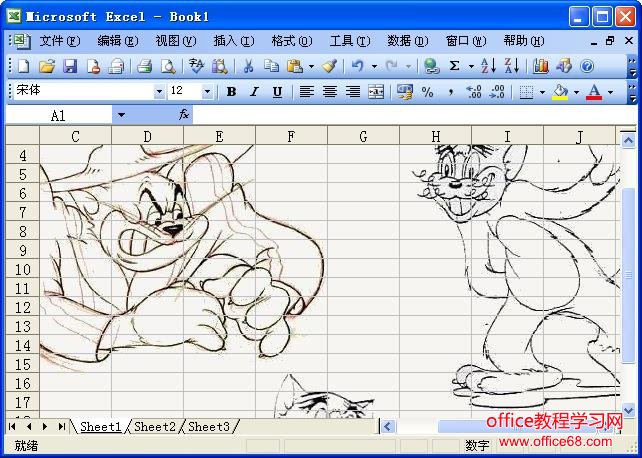Open the 数据(D) menu
This screenshot has height=458, width=642.
408,41
